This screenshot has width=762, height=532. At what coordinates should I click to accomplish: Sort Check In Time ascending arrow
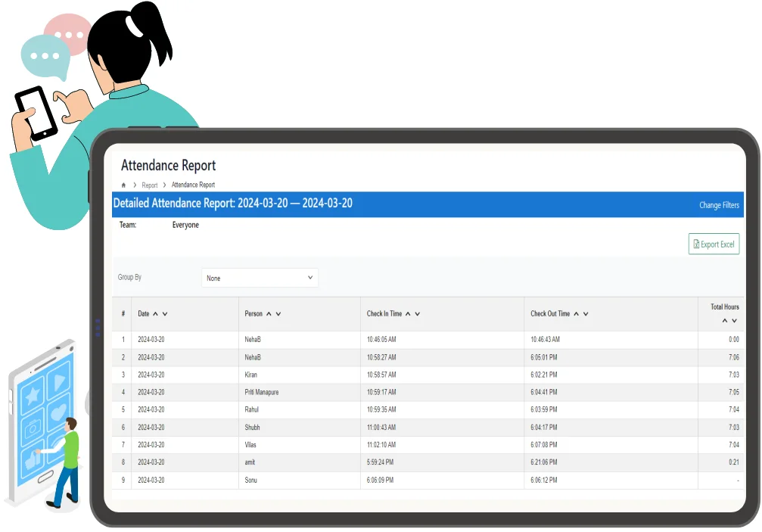pos(408,314)
